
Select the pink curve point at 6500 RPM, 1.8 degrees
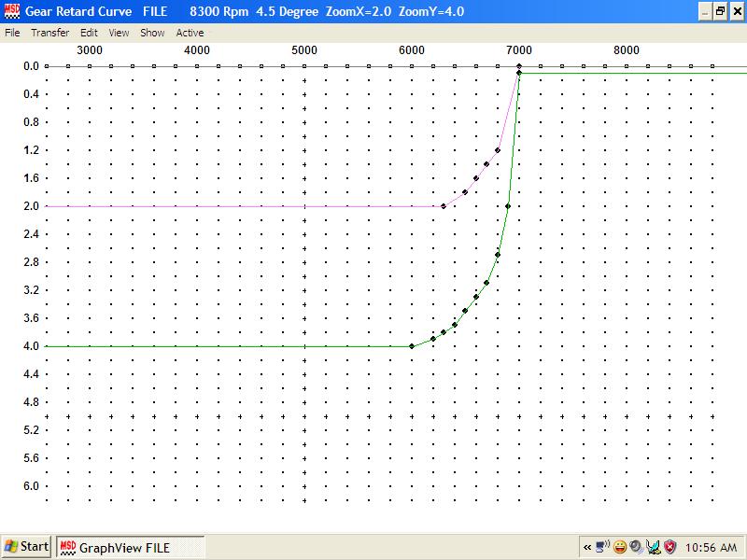(x=465, y=192)
